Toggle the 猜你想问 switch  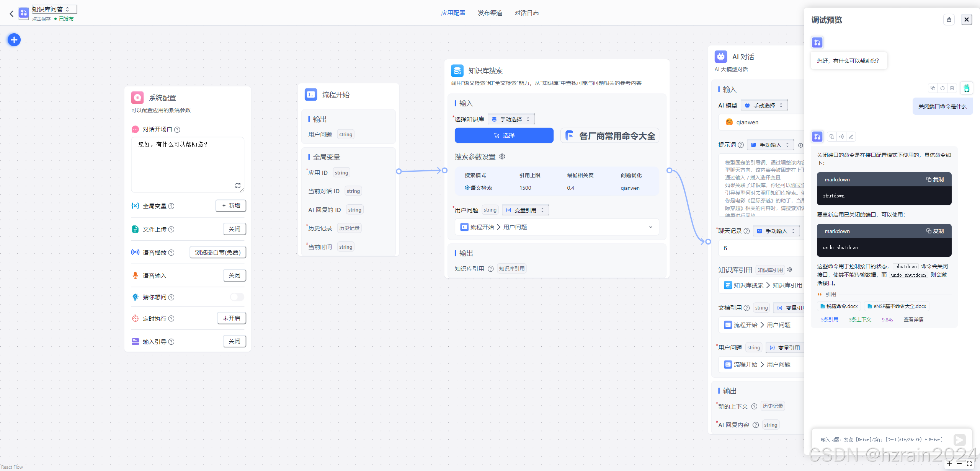click(237, 297)
